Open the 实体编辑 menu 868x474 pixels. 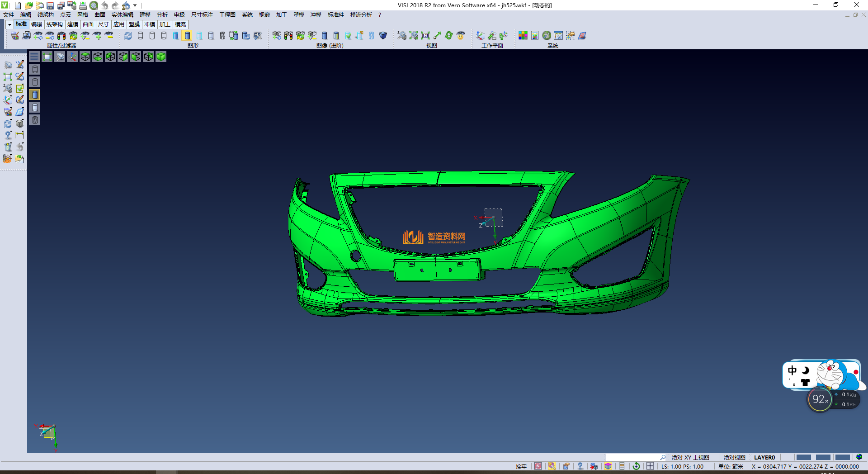coord(122,15)
